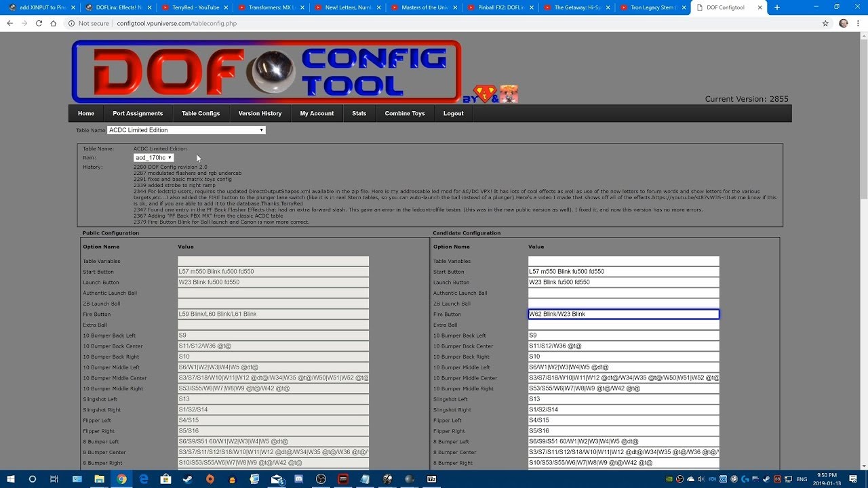868x488 pixels.
Task: Edit candidate Flipper Right S5/S16 field
Action: pyautogui.click(x=623, y=431)
